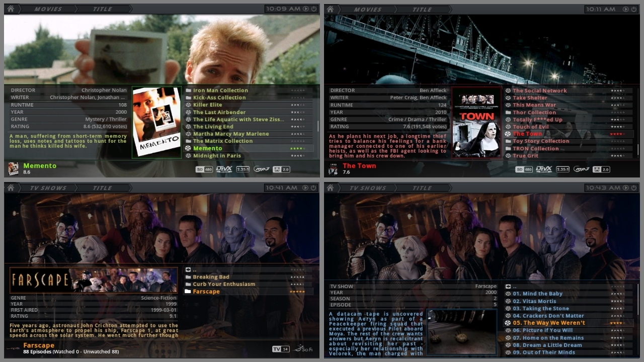Select Midnight in Paris from movie list
This screenshot has width=644, height=362.
click(x=248, y=156)
